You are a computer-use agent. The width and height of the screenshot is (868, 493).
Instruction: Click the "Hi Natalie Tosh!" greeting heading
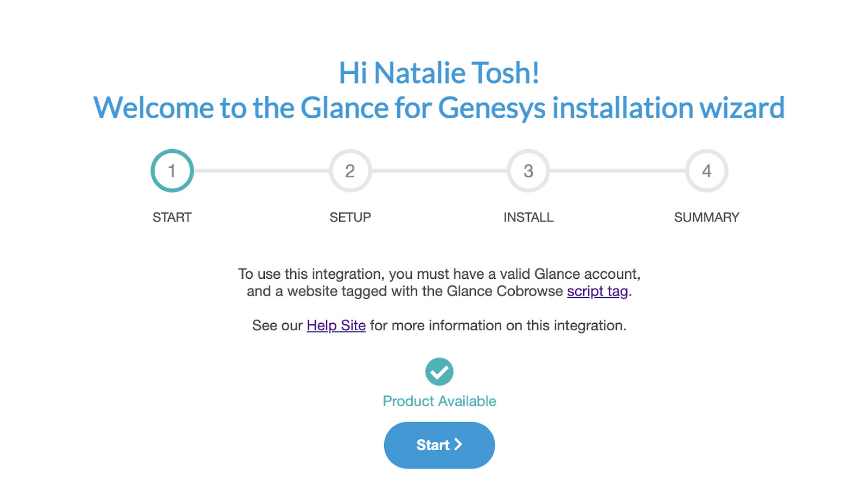click(439, 73)
